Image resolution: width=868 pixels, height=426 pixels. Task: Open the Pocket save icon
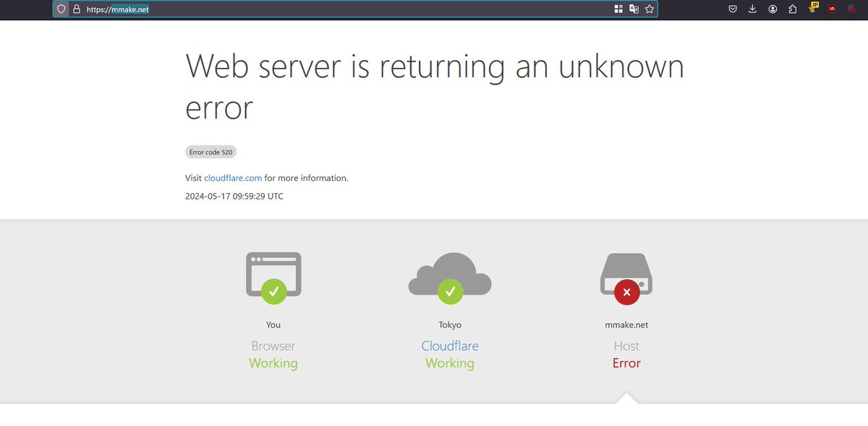pos(733,9)
